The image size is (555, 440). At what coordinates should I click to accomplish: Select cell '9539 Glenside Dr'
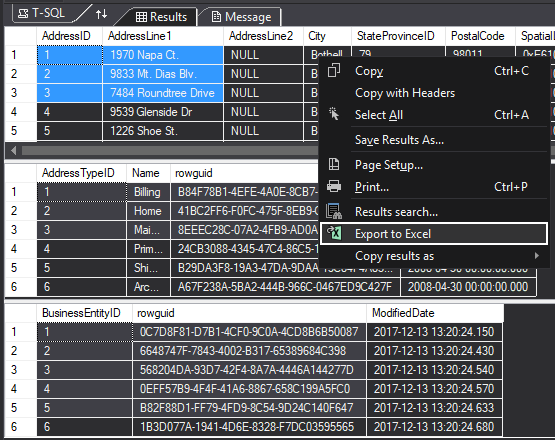(x=163, y=112)
